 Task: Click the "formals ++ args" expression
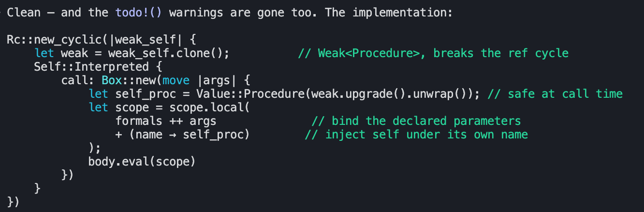coord(165,121)
